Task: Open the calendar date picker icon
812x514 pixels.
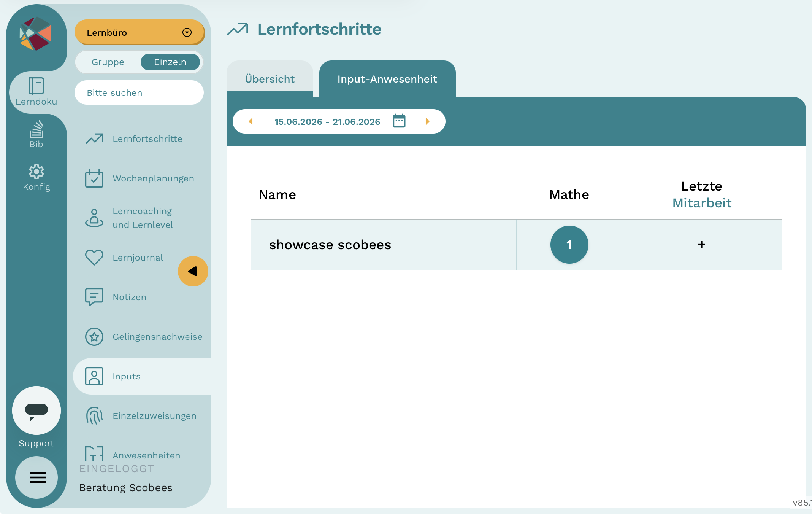Action: coord(399,121)
